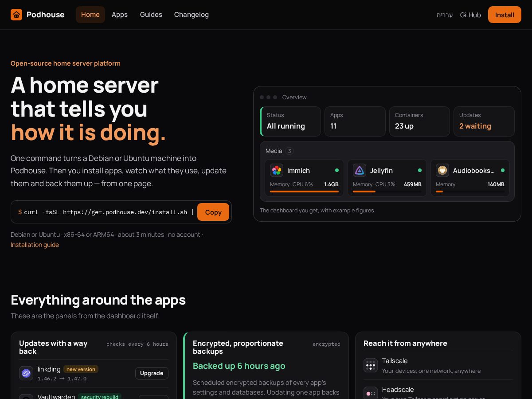Select the Updates 2 waiting card
This screenshot has height=399, width=532.
[x=484, y=121]
